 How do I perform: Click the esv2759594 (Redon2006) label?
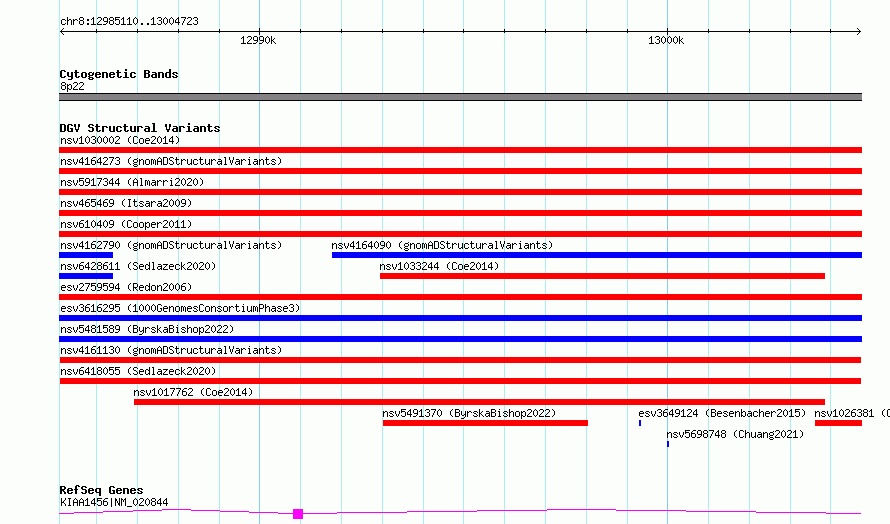(126, 287)
